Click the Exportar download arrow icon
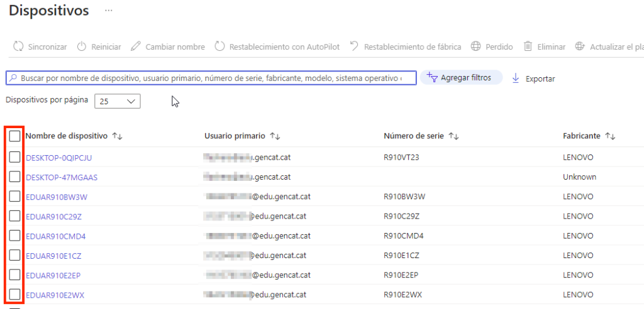644x309 pixels. pyautogui.click(x=516, y=79)
